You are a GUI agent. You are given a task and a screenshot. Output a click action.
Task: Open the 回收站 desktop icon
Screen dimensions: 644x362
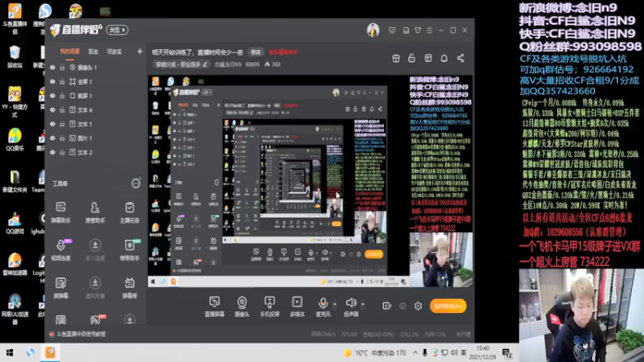coord(14,56)
